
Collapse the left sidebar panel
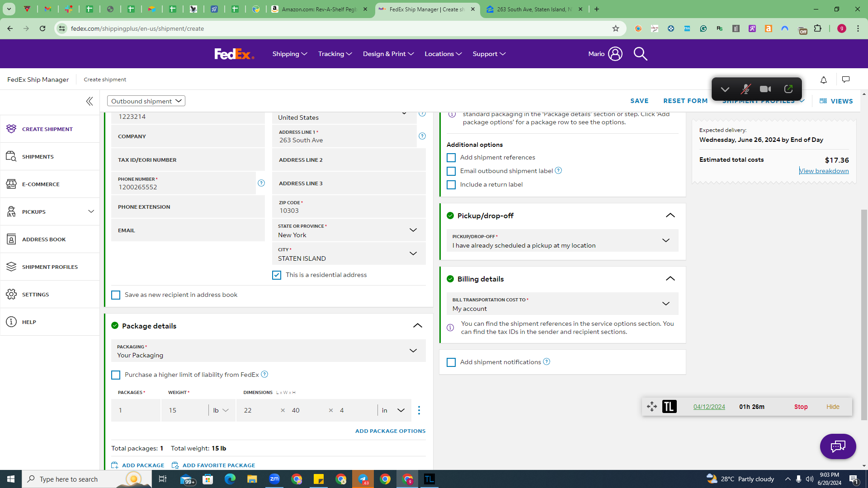click(90, 101)
